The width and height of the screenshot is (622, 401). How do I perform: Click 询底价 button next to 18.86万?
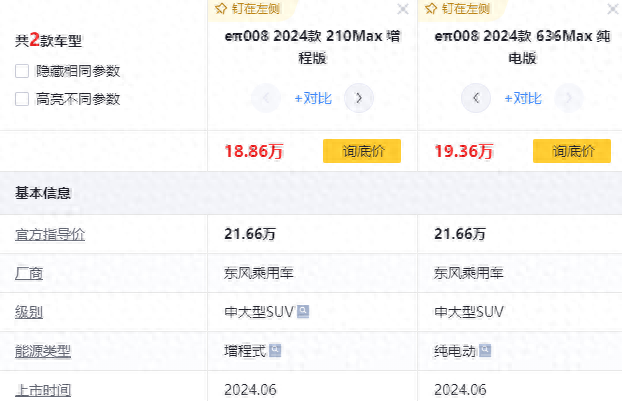pyautogui.click(x=362, y=151)
